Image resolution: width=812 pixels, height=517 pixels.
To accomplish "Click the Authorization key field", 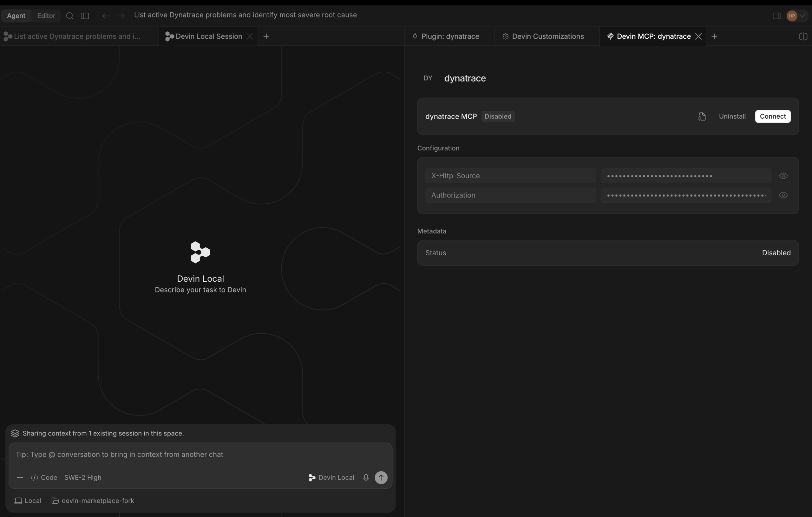I will tap(510, 195).
